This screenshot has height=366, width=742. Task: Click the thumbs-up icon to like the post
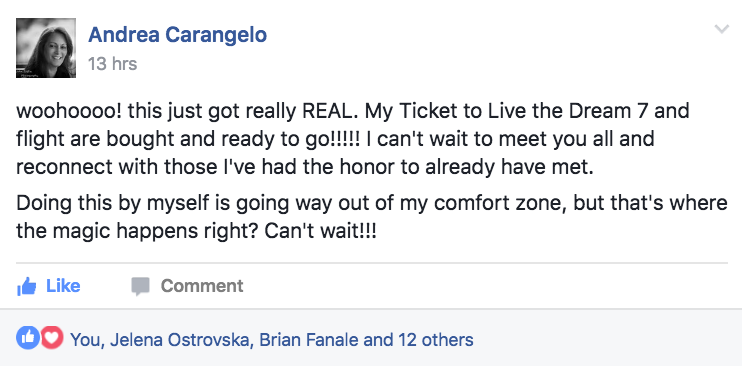(26, 286)
